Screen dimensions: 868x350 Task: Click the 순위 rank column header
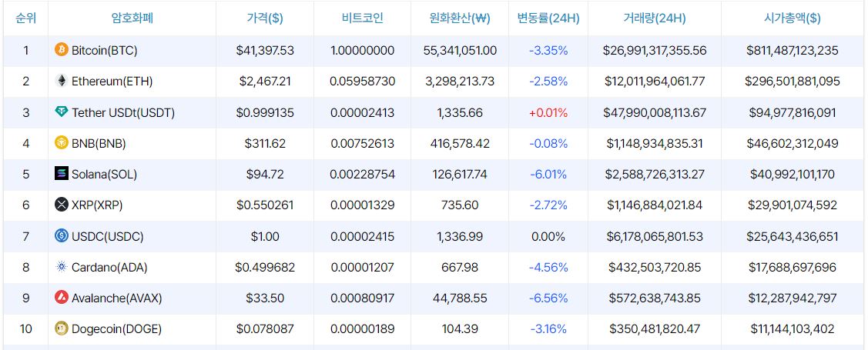[x=25, y=18]
